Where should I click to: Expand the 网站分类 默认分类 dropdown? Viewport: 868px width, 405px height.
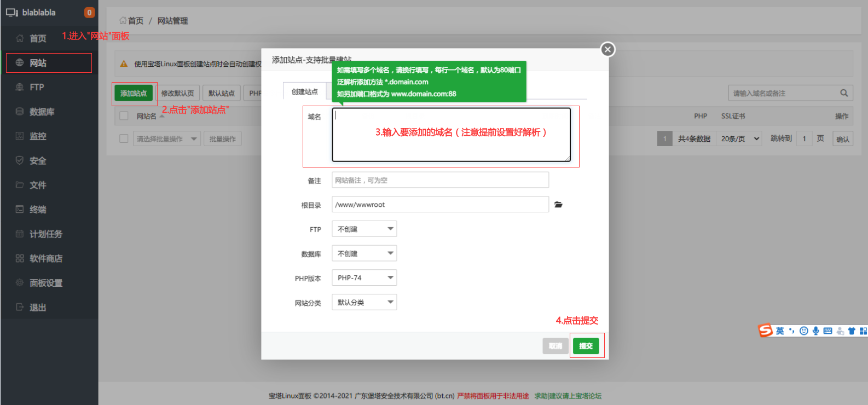click(x=364, y=303)
